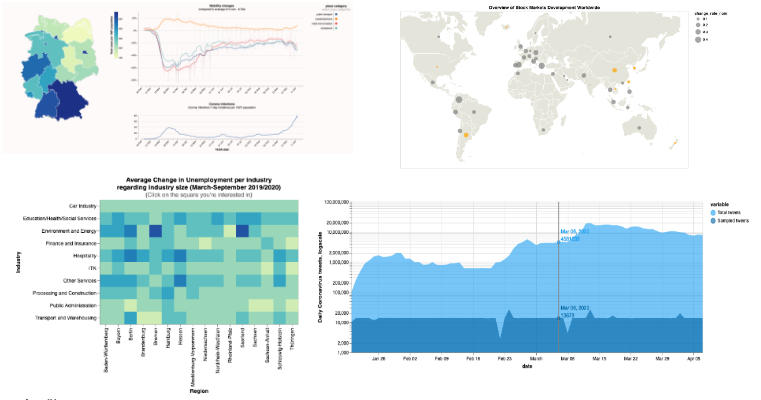Click the Transport and Warehousing cell for Berlin
Image resolution: width=761 pixels, height=400 pixels.
[x=131, y=318]
